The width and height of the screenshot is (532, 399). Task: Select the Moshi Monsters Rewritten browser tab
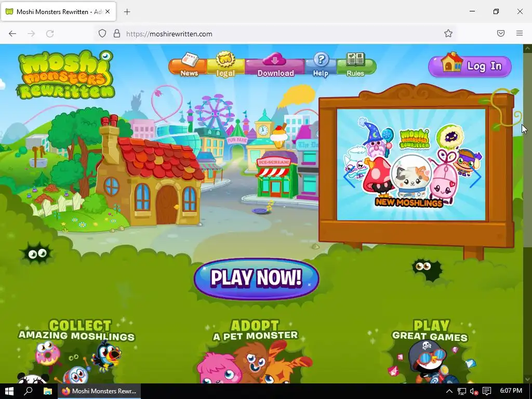tap(58, 11)
